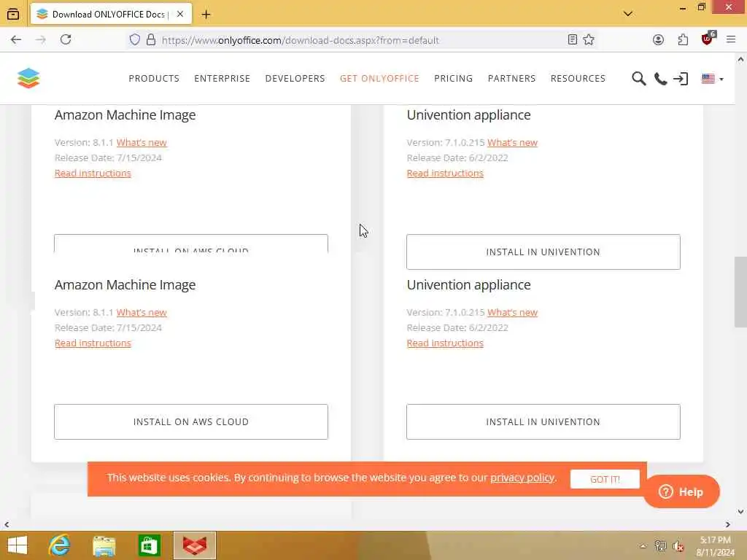This screenshot has width=747, height=560.
Task: Click the shield tracking protection icon
Action: 135,39
